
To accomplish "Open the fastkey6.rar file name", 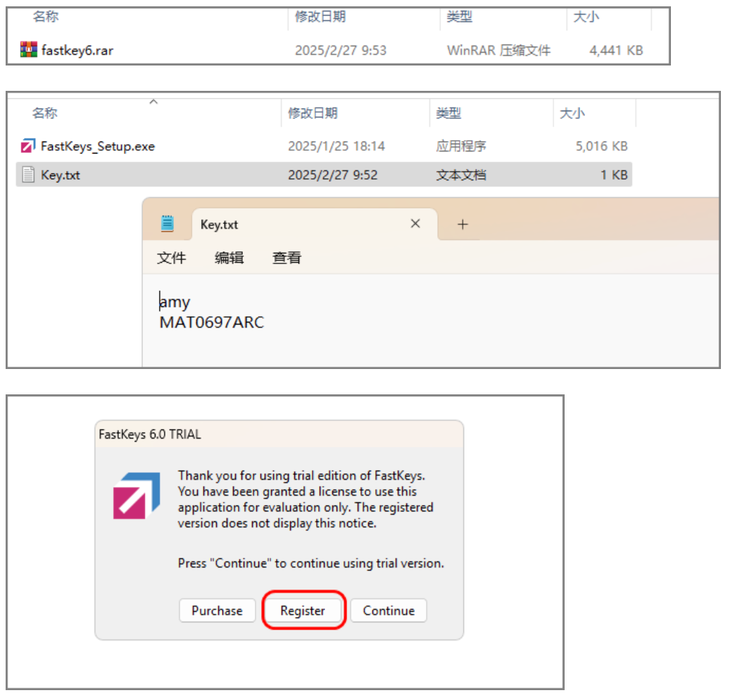I will pyautogui.click(x=77, y=51).
